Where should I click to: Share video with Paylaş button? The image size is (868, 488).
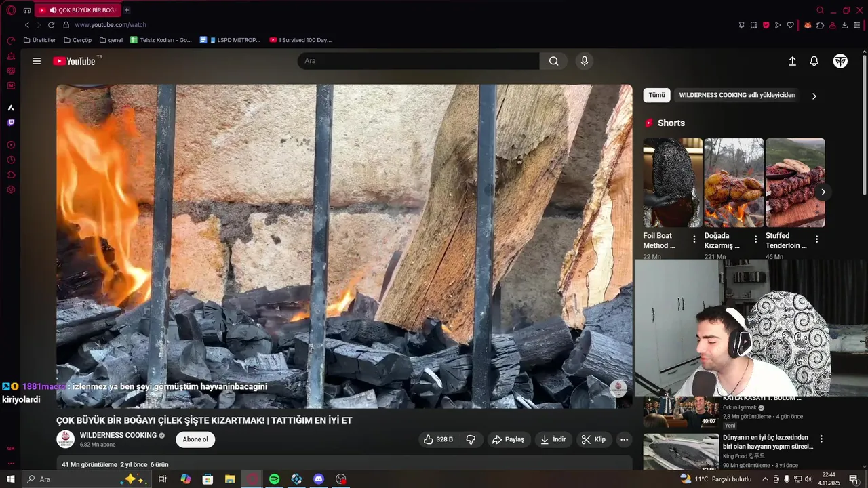point(508,439)
